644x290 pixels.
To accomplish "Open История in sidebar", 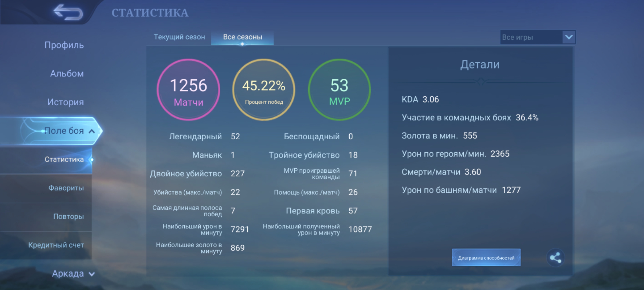I will click(65, 102).
